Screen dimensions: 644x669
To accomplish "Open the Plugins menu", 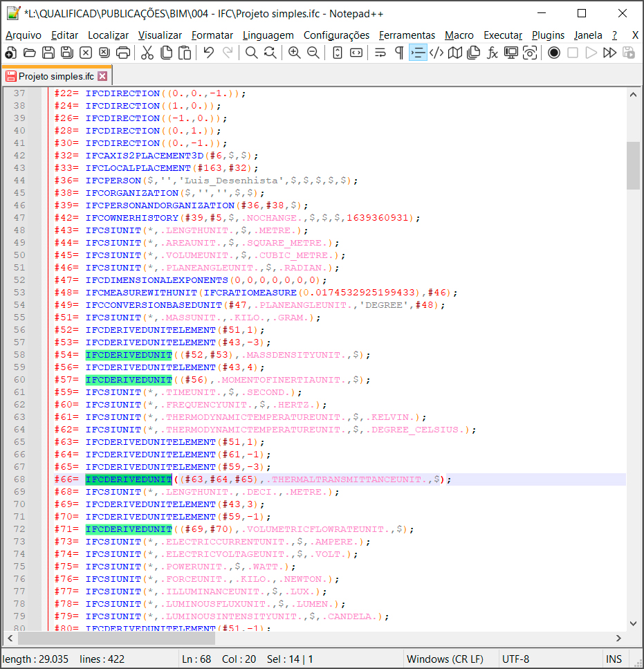I will click(x=548, y=35).
